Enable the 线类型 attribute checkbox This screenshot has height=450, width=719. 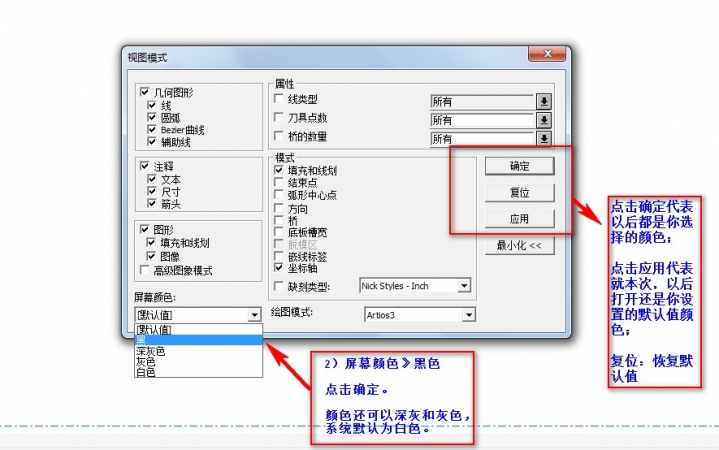pyautogui.click(x=278, y=99)
